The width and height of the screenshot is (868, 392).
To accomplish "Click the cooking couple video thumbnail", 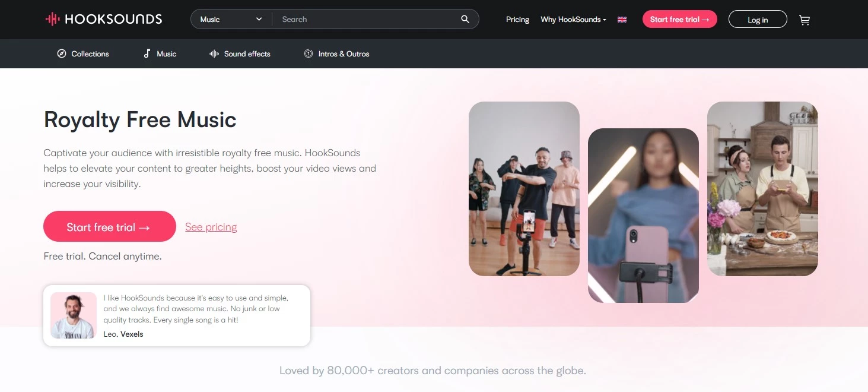I will [x=762, y=189].
